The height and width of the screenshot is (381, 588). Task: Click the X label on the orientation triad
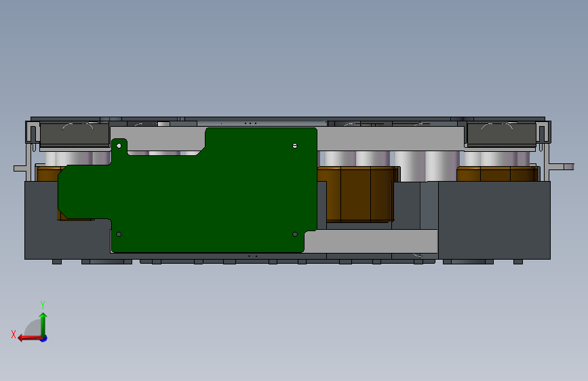point(14,334)
